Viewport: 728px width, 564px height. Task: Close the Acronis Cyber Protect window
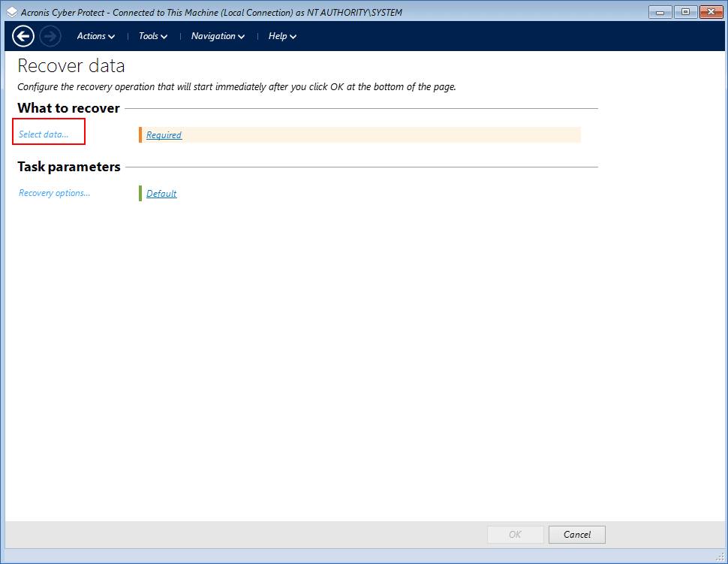(x=709, y=12)
